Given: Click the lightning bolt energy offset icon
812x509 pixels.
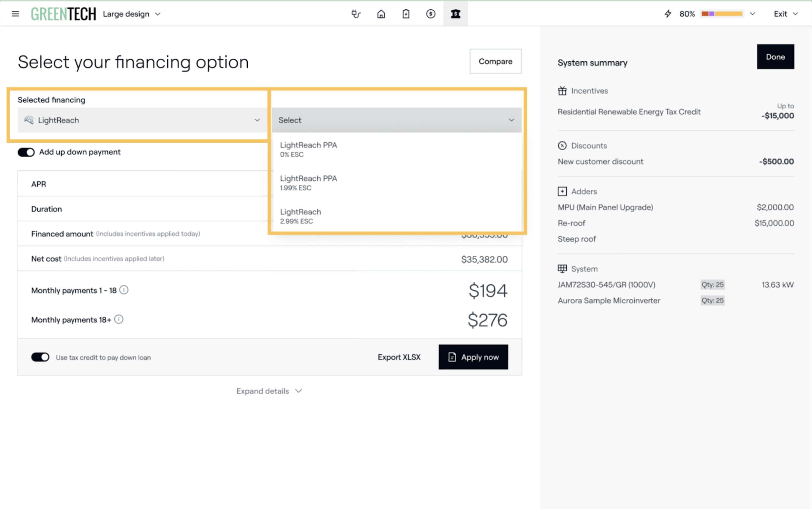Looking at the screenshot, I should (x=668, y=14).
